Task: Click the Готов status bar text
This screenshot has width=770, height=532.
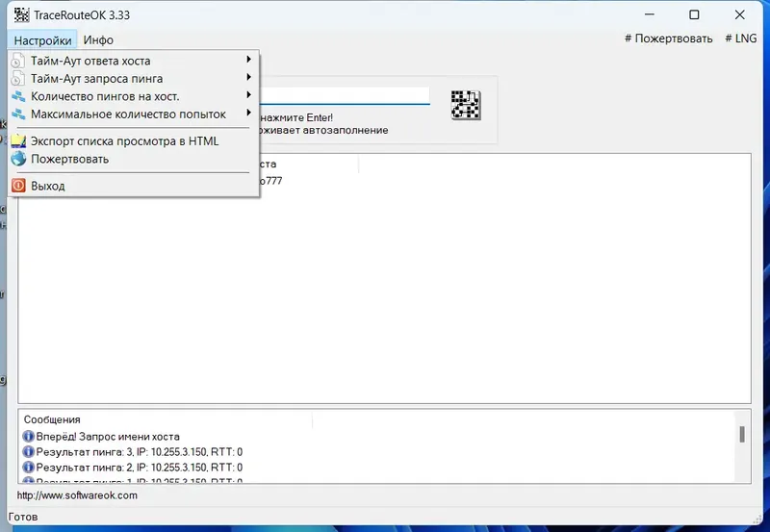Action: pyautogui.click(x=22, y=517)
